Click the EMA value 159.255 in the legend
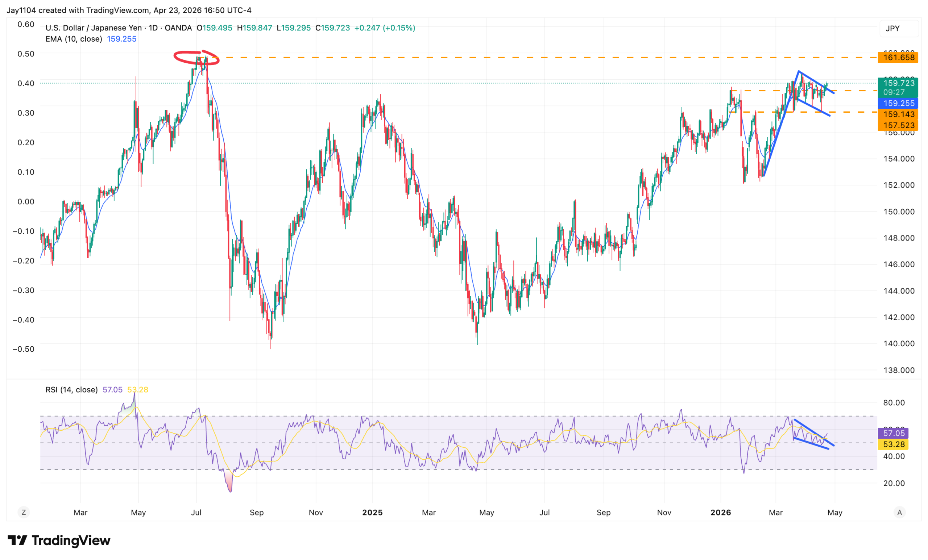The image size is (928, 560). click(122, 39)
